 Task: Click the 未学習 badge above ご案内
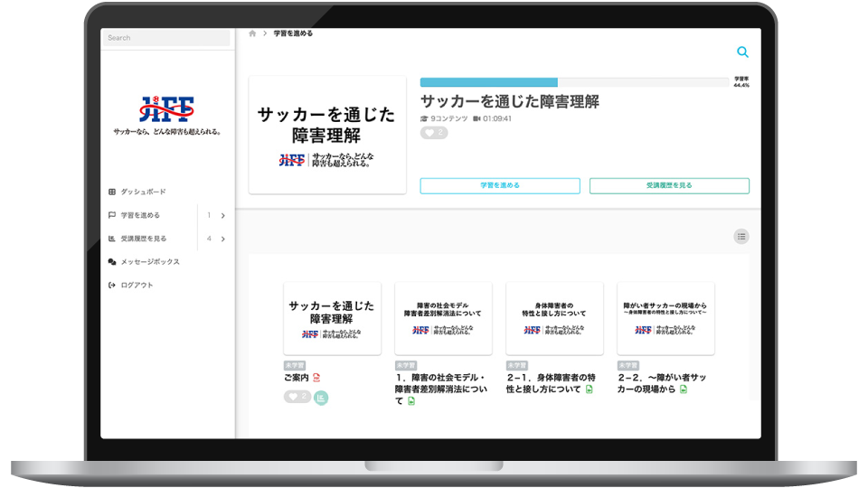[295, 366]
